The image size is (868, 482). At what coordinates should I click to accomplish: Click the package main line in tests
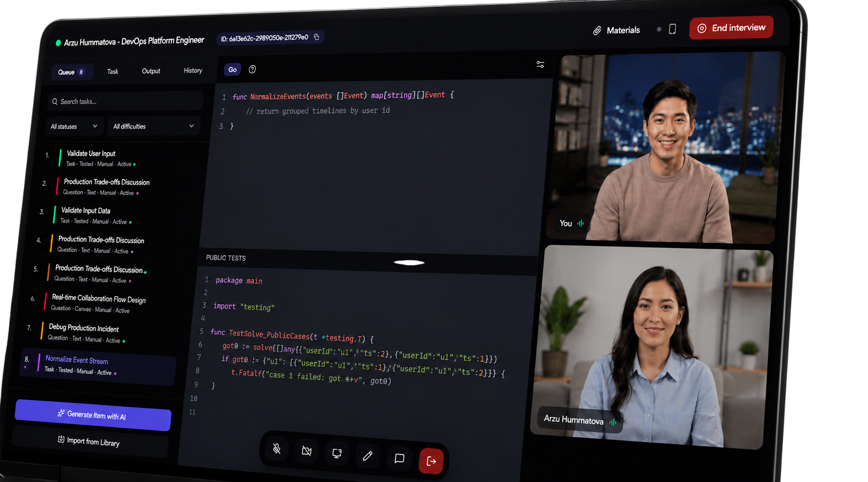pyautogui.click(x=239, y=281)
